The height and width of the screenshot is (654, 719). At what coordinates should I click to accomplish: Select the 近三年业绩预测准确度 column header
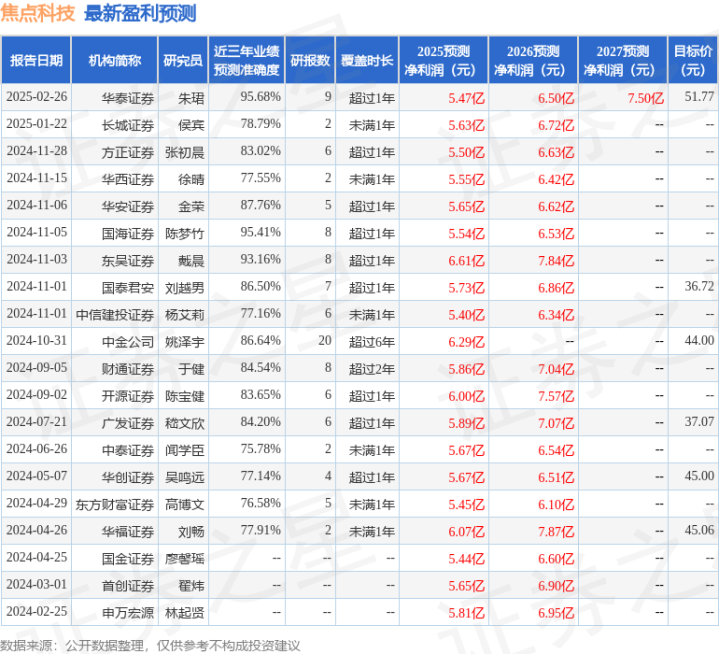[247, 60]
